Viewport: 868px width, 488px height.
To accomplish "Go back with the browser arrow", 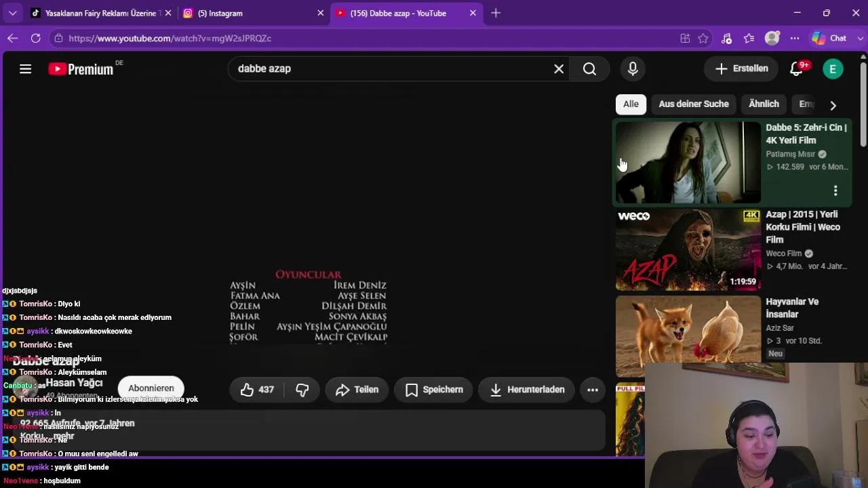I will pyautogui.click(x=12, y=38).
